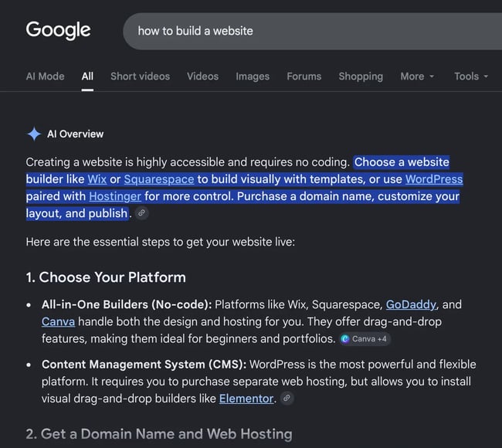Image resolution: width=502 pixels, height=448 pixels.
Task: Select the Short videos tab
Action: [141, 76]
